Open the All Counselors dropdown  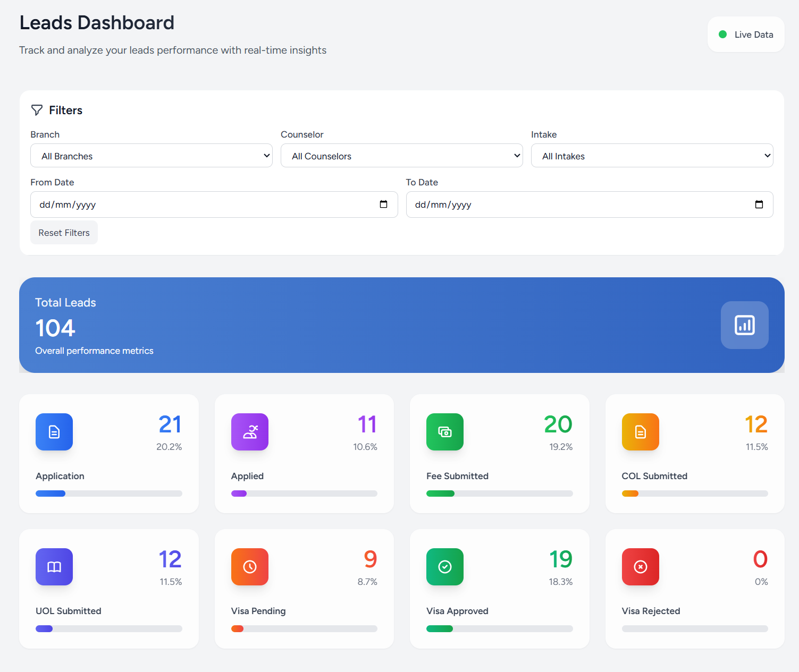pyautogui.click(x=401, y=156)
